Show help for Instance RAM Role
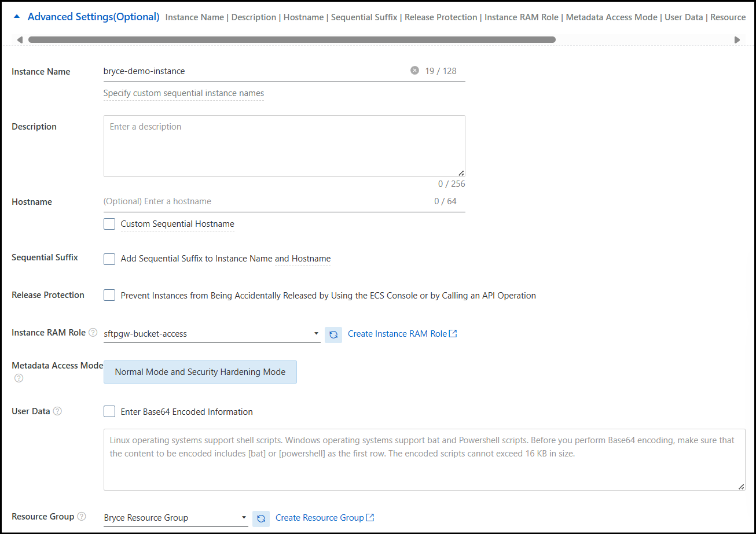The image size is (756, 534). pyautogui.click(x=93, y=333)
